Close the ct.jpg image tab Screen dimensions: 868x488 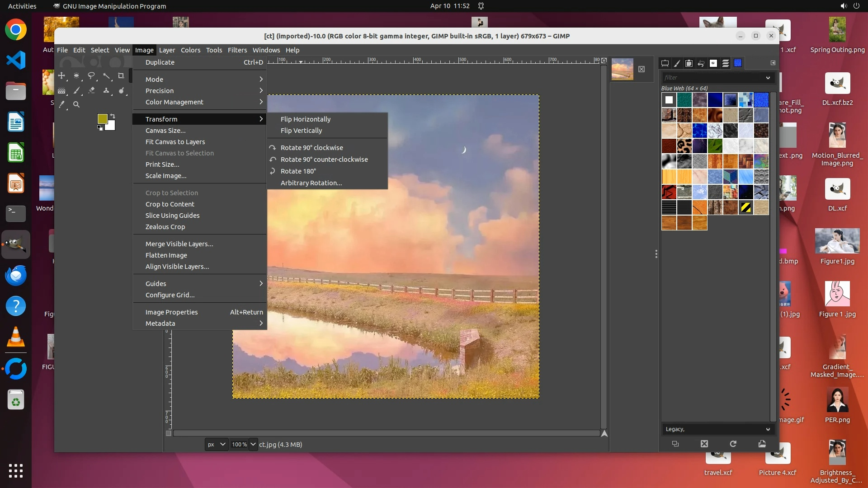pos(642,69)
